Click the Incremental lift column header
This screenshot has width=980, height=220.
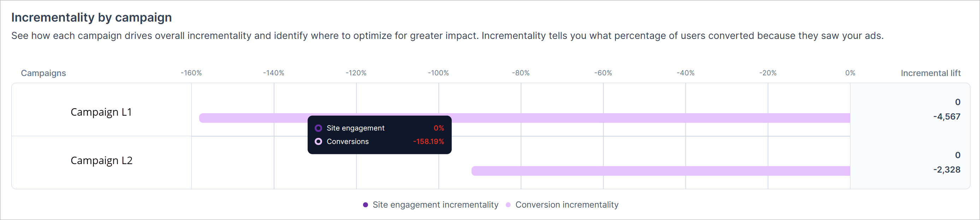pyautogui.click(x=930, y=73)
